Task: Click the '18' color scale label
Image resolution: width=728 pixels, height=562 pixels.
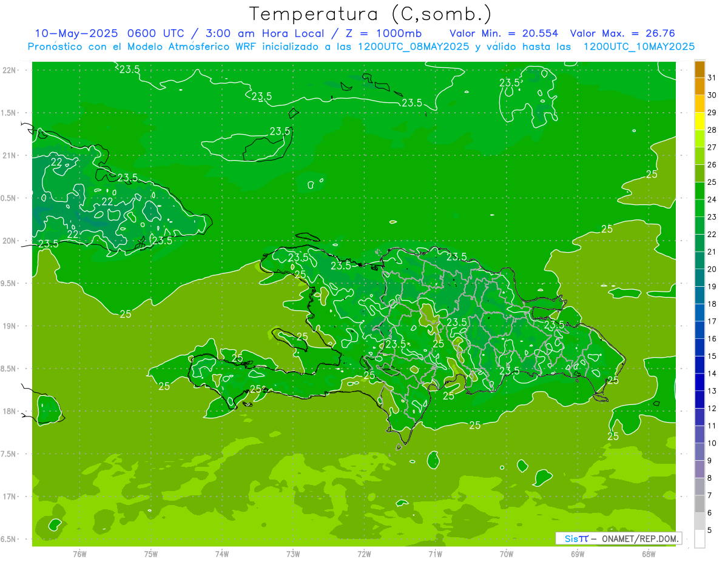Action: pyautogui.click(x=712, y=304)
